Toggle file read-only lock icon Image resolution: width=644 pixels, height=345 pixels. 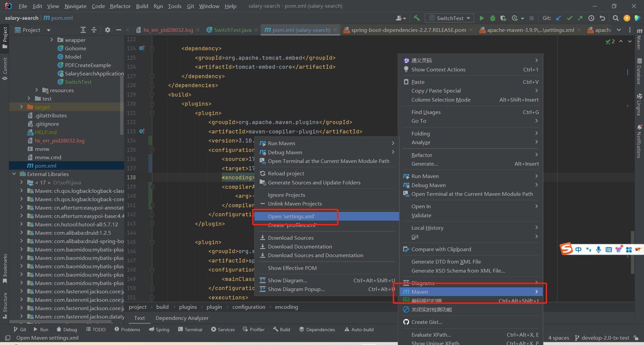636,338
